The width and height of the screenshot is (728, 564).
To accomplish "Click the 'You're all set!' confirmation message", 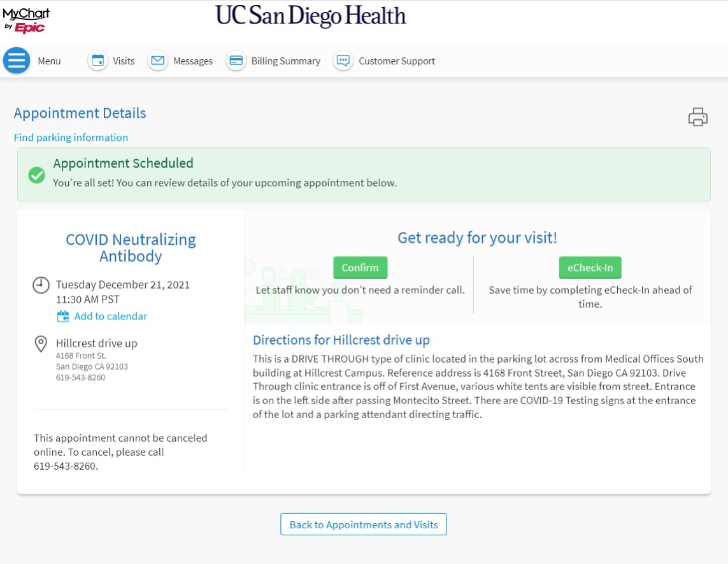I will click(x=225, y=182).
